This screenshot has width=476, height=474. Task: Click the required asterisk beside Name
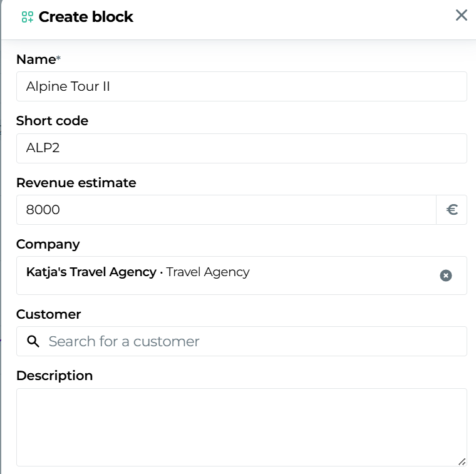(x=59, y=58)
